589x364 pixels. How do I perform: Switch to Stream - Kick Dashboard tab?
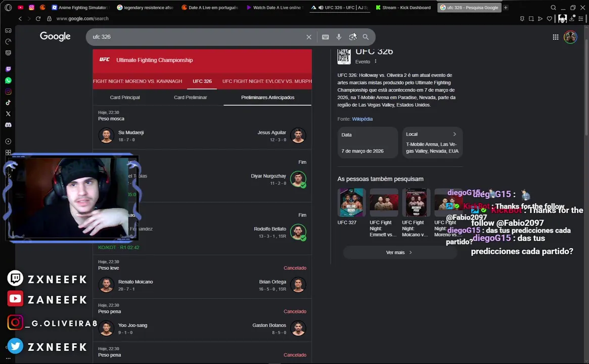click(x=404, y=8)
